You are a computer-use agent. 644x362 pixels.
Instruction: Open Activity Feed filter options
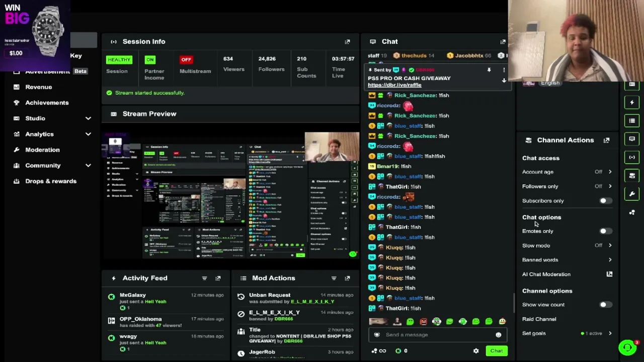point(204,278)
